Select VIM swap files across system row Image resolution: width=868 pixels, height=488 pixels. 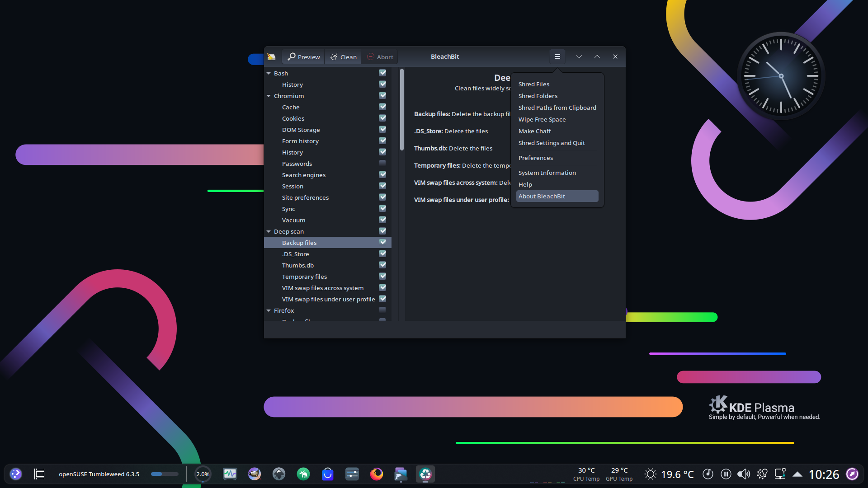point(328,288)
